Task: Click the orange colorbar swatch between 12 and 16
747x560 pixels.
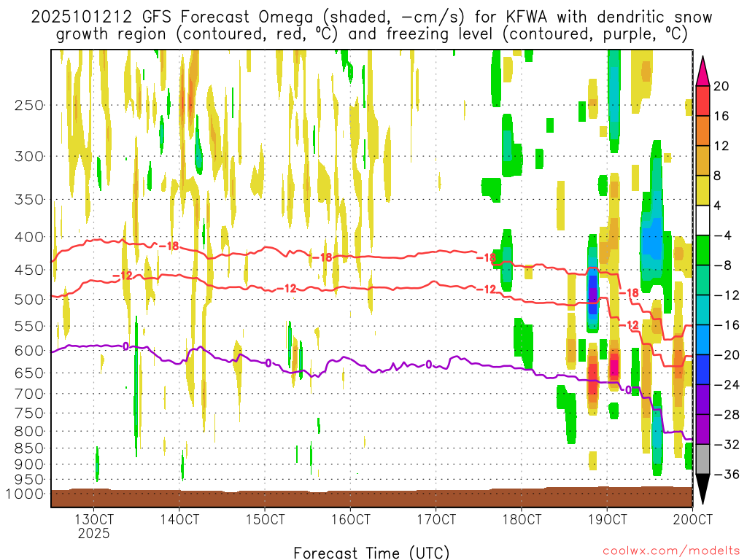Action: (x=703, y=131)
